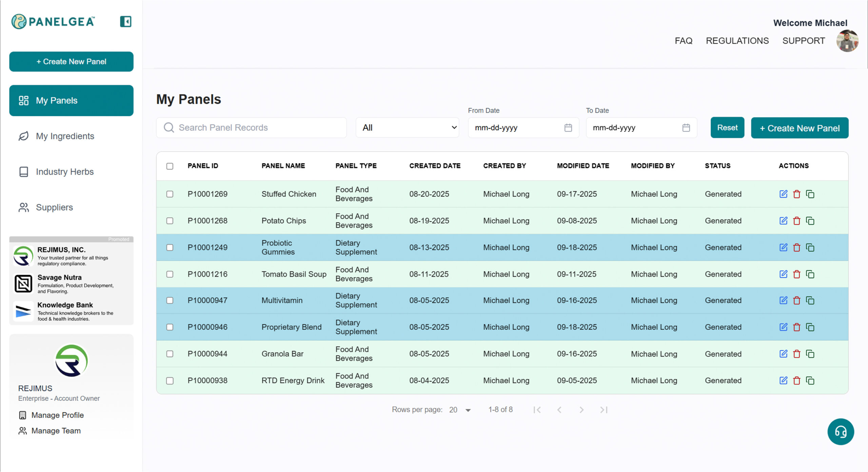Delete the Potato Chips panel
This screenshot has width=868, height=472.
[796, 221]
